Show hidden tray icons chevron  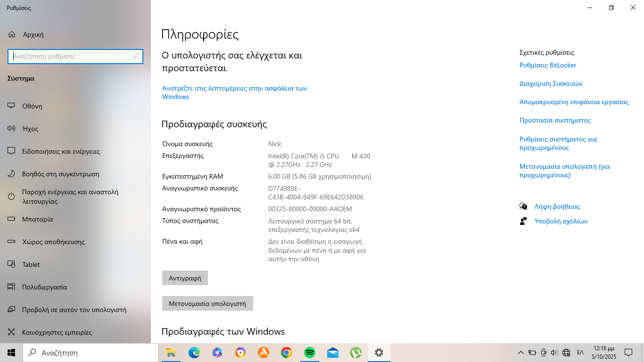(x=521, y=353)
